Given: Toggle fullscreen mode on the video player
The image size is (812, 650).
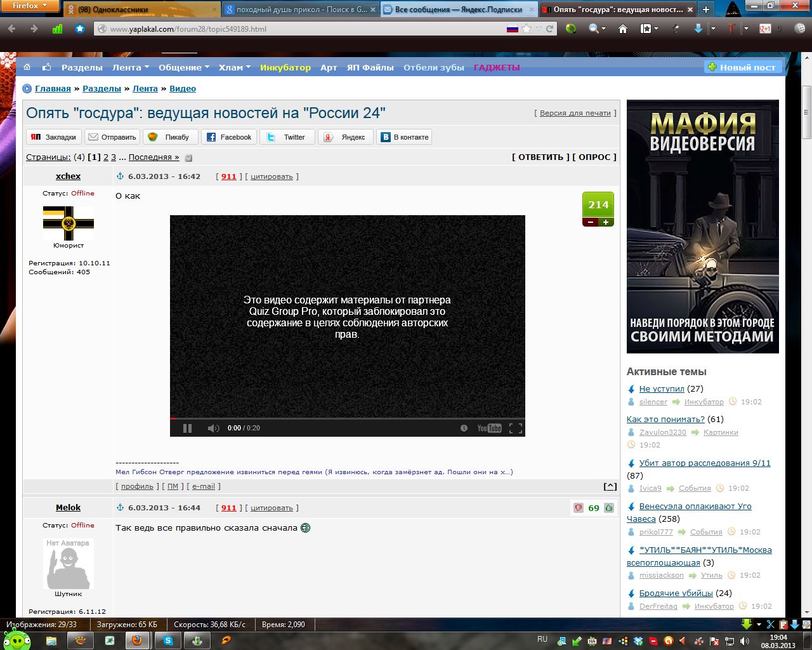Looking at the screenshot, I should pyautogui.click(x=516, y=428).
